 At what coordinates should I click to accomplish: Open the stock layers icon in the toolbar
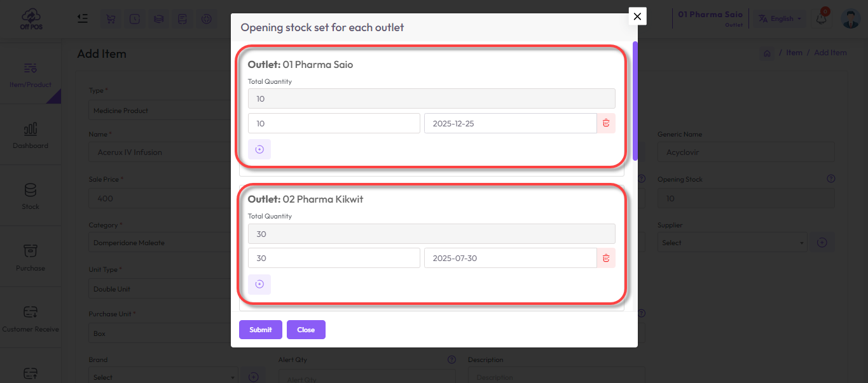coord(158,18)
